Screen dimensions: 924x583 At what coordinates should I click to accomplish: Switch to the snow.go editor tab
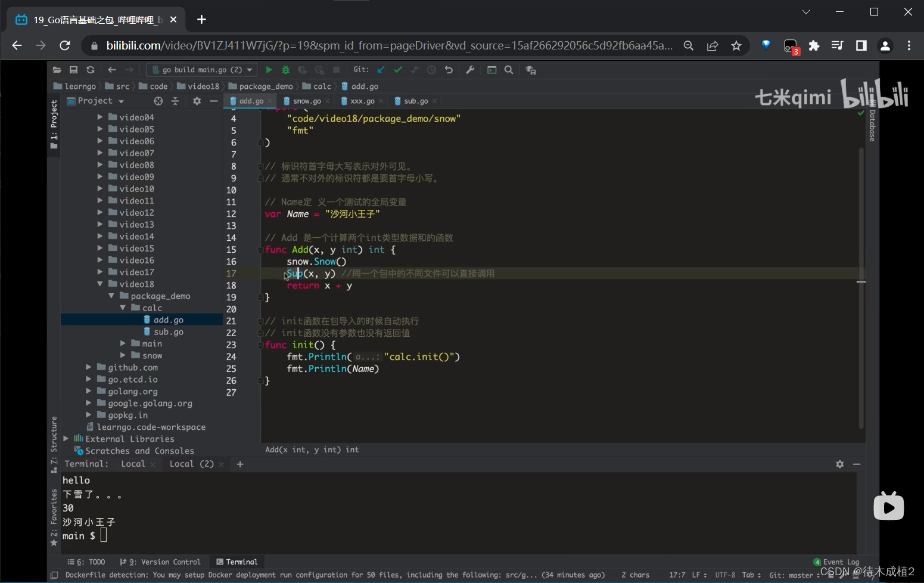[307, 101]
